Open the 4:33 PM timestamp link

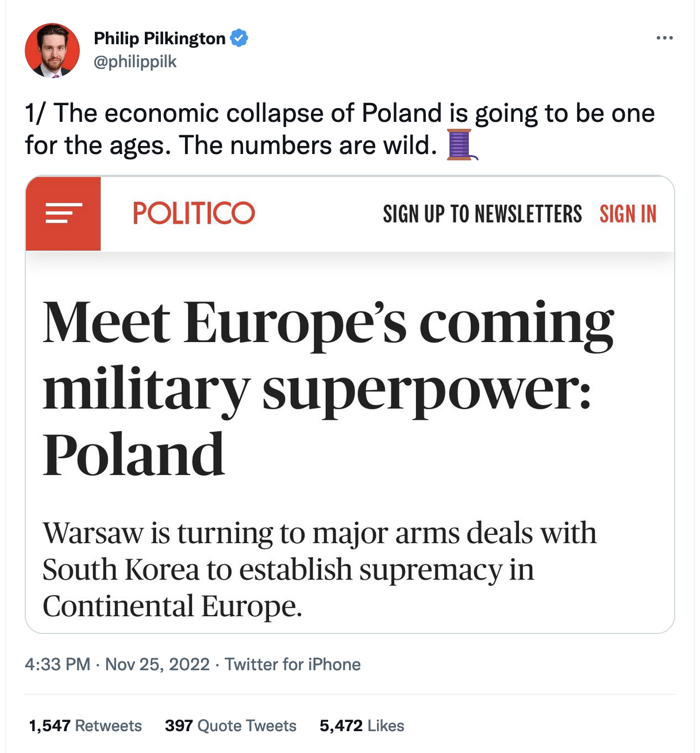pos(57,664)
